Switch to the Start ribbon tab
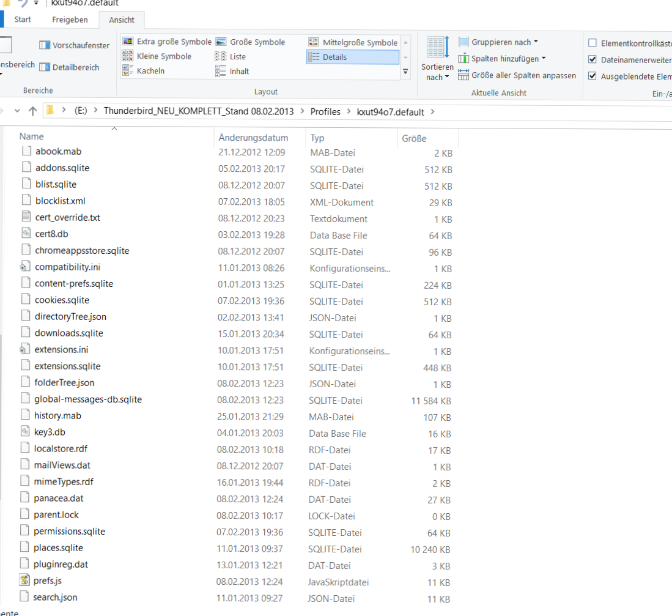Screen dimensions: 672x616 [22, 20]
